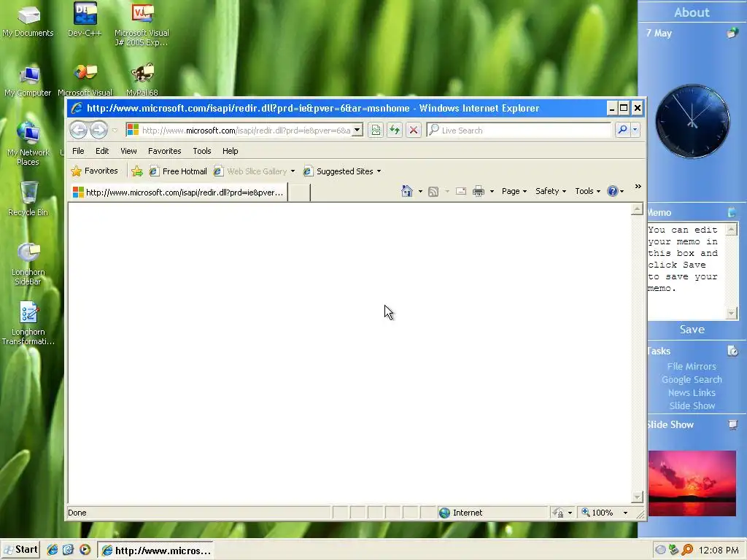
Task: Expand the Home button dropdown arrow
Action: pos(420,192)
